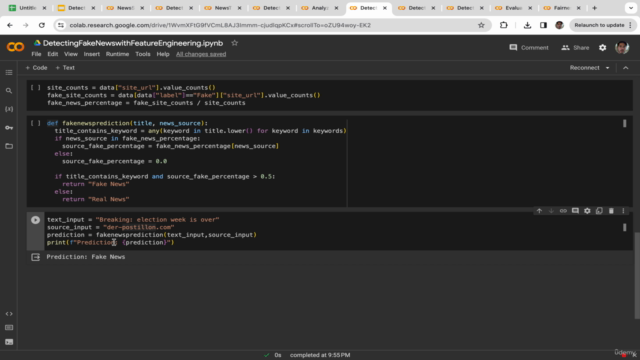
Task: Click 'completed at 9:55 PM' status text
Action: coord(320,355)
